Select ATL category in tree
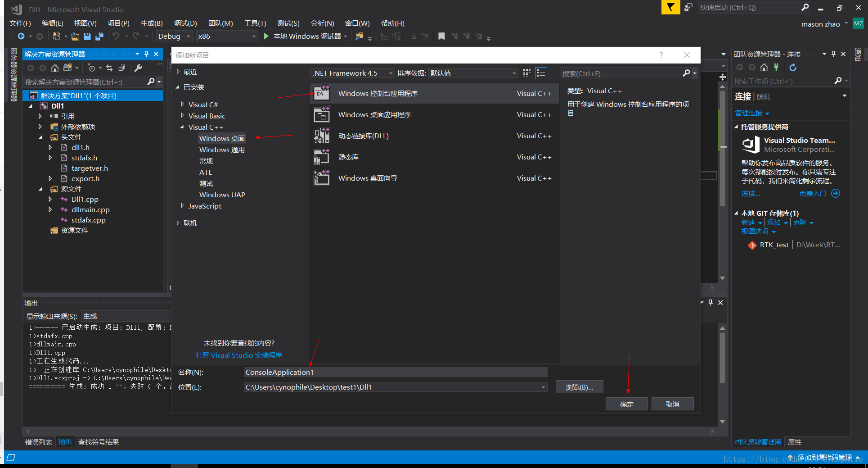868x468 pixels. (x=206, y=172)
